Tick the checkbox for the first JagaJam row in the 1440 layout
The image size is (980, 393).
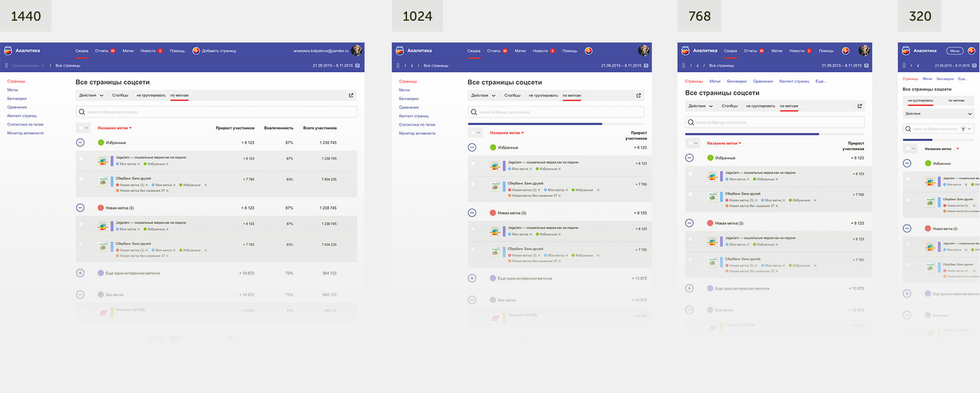81,158
